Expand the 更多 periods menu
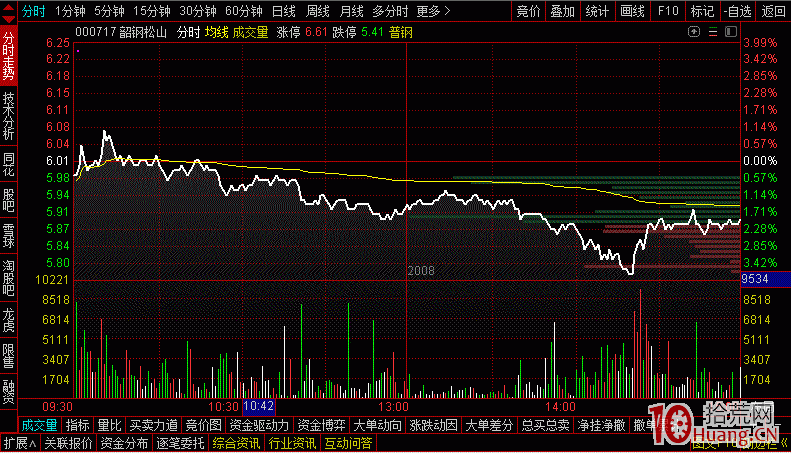Viewport: 791px width, 454px height. (433, 11)
